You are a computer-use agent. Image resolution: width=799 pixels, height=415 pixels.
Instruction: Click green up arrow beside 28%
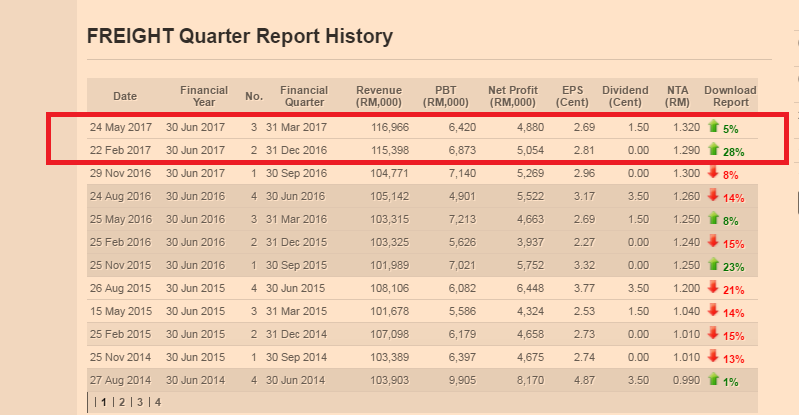pos(713,149)
